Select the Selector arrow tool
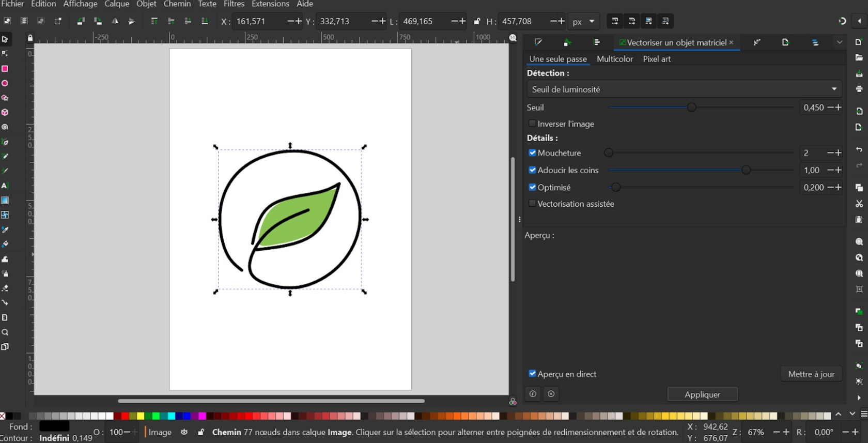Image resolution: width=868 pixels, height=443 pixels. click(x=5, y=39)
